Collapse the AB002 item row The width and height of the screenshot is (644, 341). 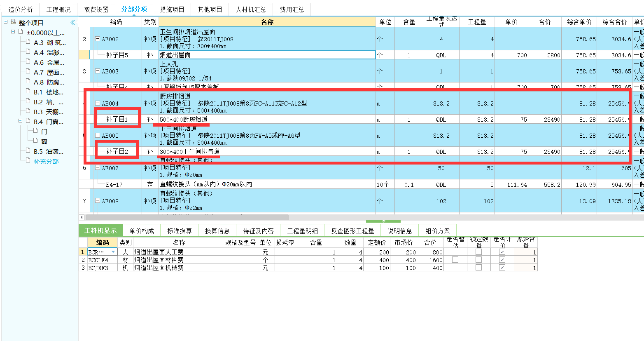coord(98,39)
